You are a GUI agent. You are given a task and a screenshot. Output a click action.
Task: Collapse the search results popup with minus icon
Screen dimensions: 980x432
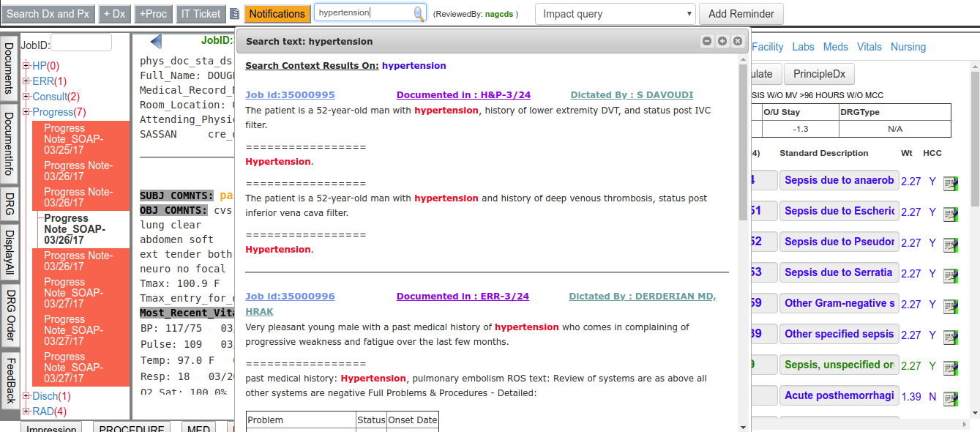click(x=707, y=42)
